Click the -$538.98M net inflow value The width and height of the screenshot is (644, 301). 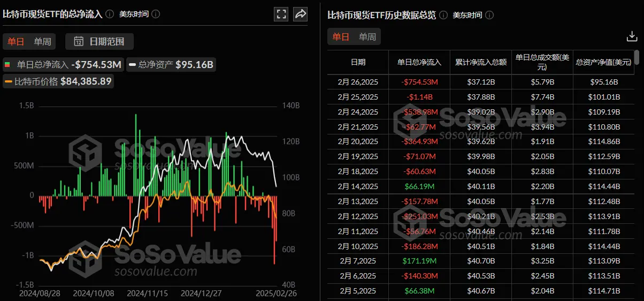[419, 112]
